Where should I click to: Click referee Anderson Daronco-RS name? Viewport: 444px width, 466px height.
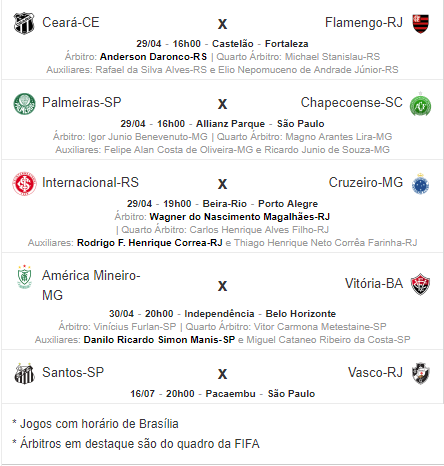[153, 57]
